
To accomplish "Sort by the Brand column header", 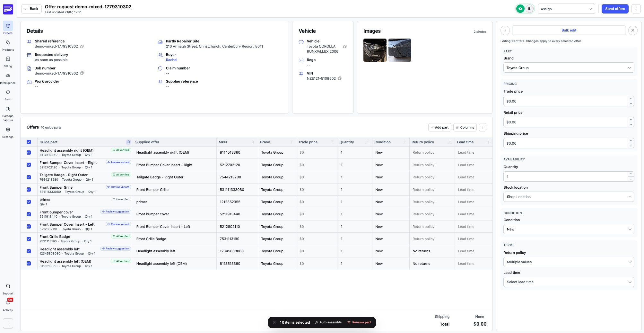I will (265, 142).
